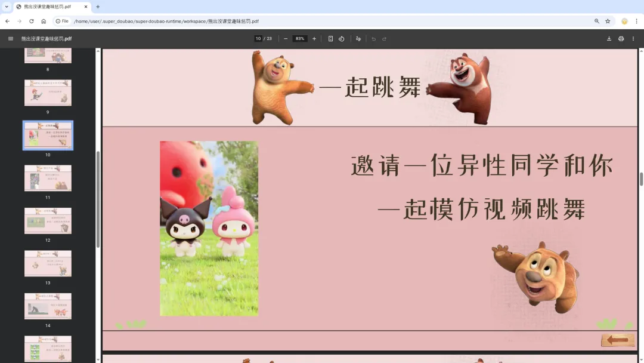The image size is (644, 363).
Task: Click the main document scrollbar thumb
Action: coord(641,179)
